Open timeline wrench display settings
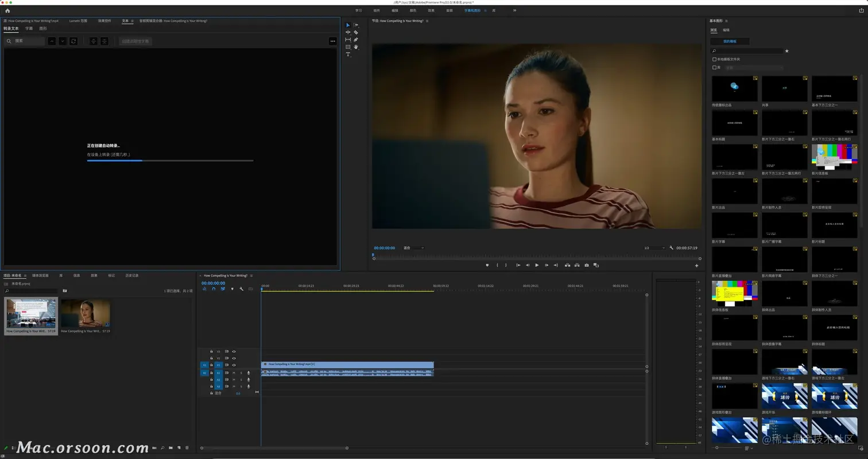The image size is (868, 459). click(x=241, y=289)
